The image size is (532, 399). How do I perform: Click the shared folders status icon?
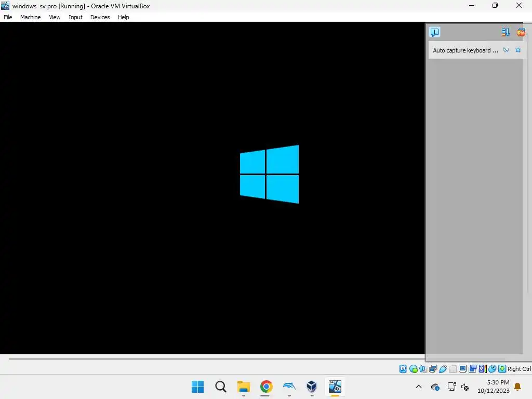[453, 369]
